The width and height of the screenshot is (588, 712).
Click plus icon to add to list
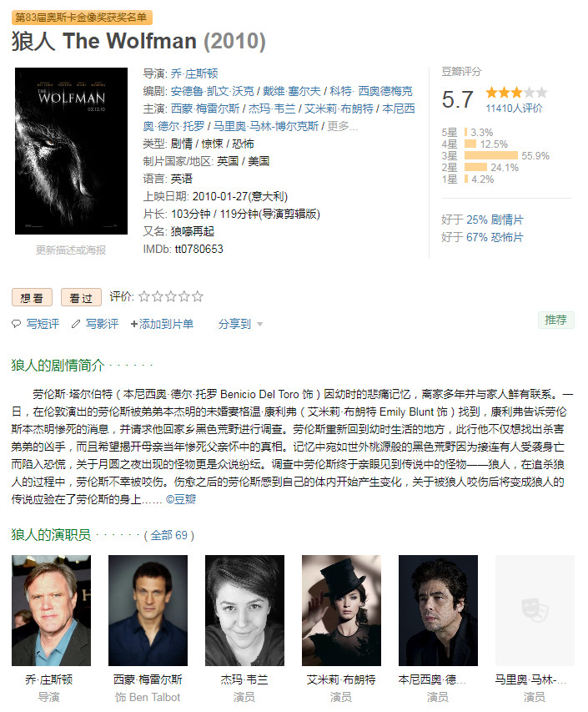coord(133,324)
